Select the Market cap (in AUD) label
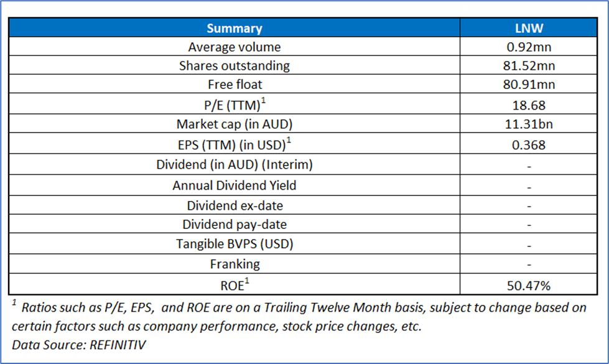This screenshot has width=609, height=364. 234,124
